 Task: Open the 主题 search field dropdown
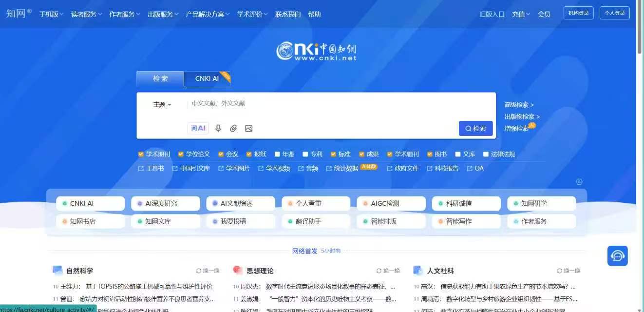pyautogui.click(x=162, y=104)
